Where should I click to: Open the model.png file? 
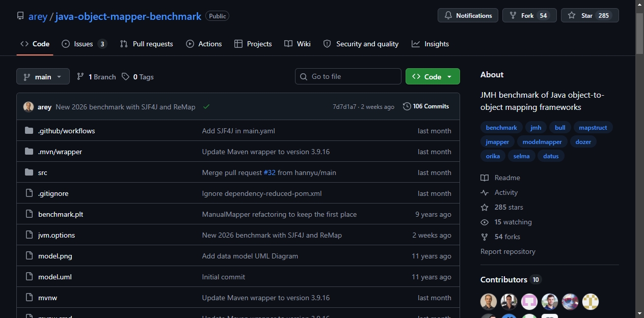55,256
